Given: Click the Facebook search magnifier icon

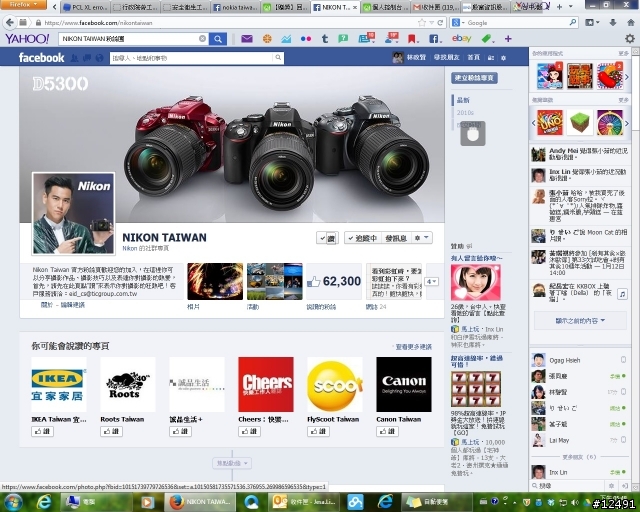Looking at the screenshot, I should [278, 58].
